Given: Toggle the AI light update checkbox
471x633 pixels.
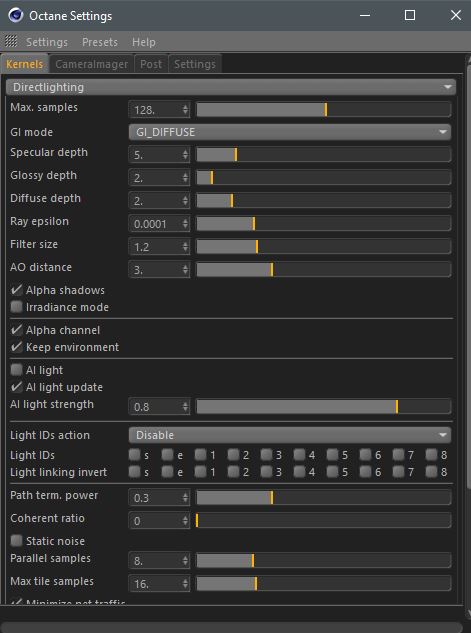Looking at the screenshot, I should point(17,387).
